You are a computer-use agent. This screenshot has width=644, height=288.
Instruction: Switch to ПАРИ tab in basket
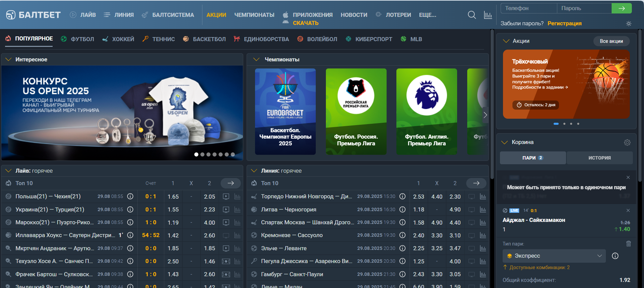pyautogui.click(x=533, y=158)
